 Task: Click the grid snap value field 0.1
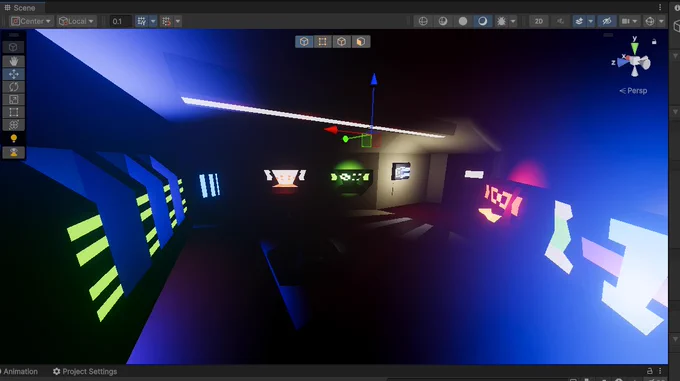click(120, 21)
